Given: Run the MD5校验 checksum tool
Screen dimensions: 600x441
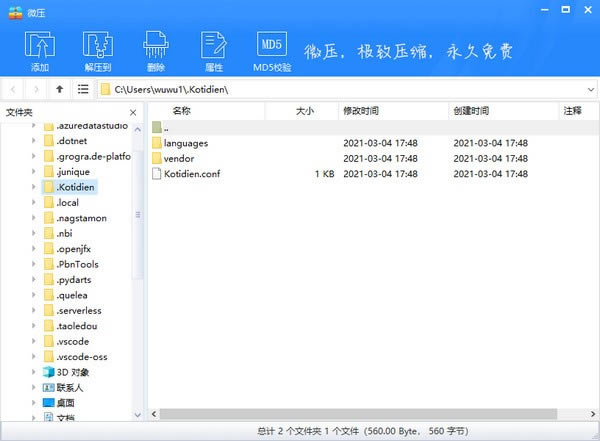Looking at the screenshot, I should tap(272, 50).
